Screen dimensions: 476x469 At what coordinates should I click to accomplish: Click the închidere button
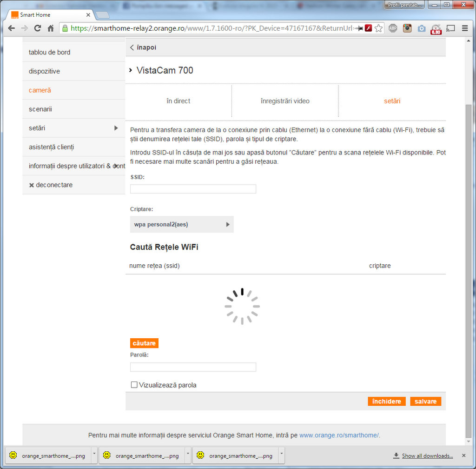coord(386,401)
